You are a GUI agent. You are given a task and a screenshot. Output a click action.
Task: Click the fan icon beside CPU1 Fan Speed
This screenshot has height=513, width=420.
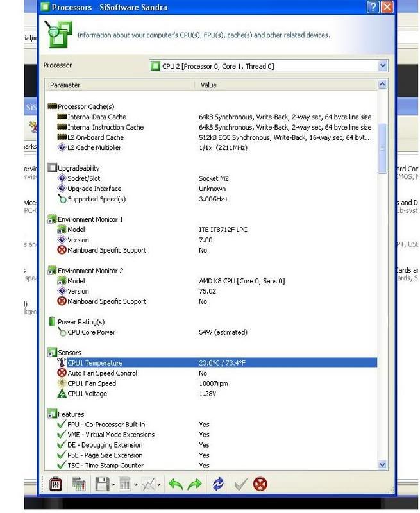pyautogui.click(x=62, y=383)
